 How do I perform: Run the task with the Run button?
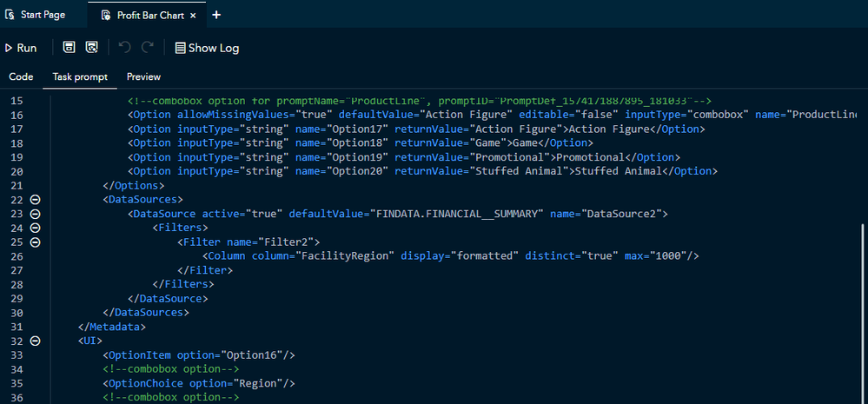coord(21,48)
